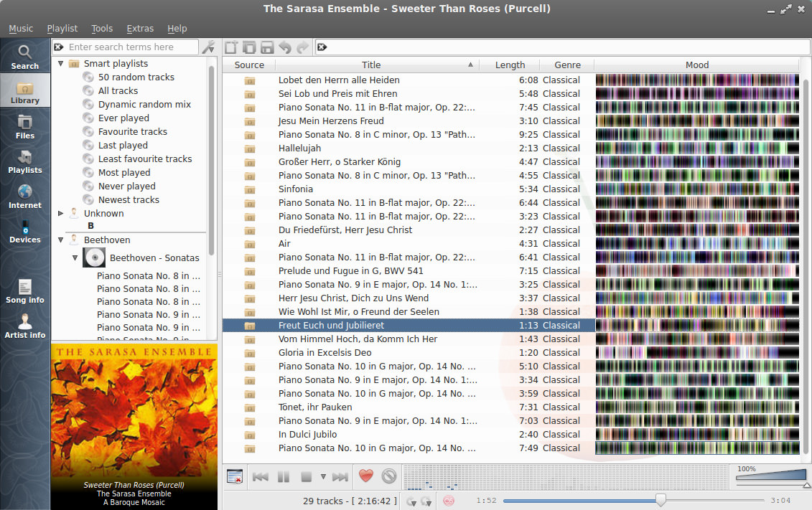The image size is (812, 510).
Task: Open the Help menu
Action: point(177,29)
